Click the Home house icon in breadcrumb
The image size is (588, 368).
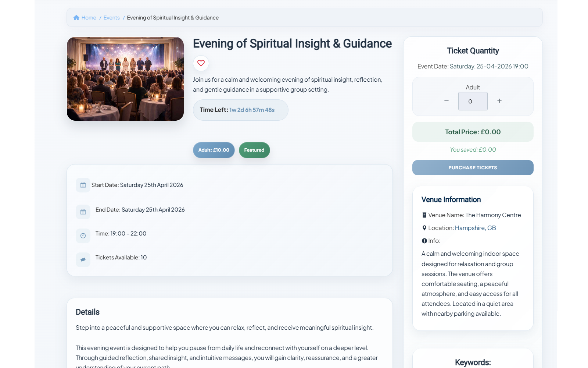pyautogui.click(x=76, y=18)
